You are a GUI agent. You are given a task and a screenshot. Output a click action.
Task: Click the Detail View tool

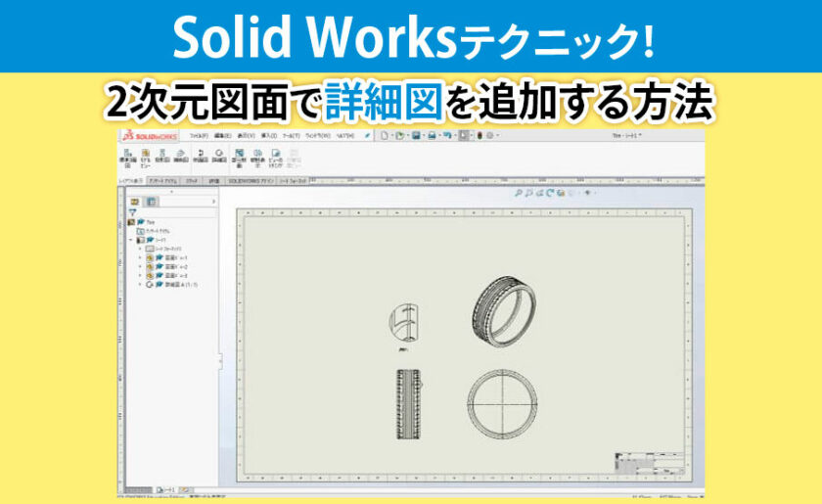pyautogui.click(x=219, y=156)
